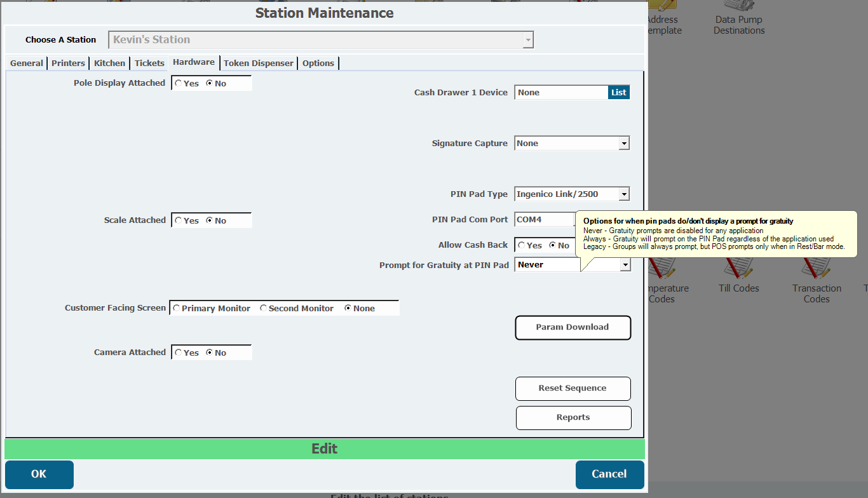Click the List button for Cash Drawer
The height and width of the screenshot is (498, 868).
(618, 93)
